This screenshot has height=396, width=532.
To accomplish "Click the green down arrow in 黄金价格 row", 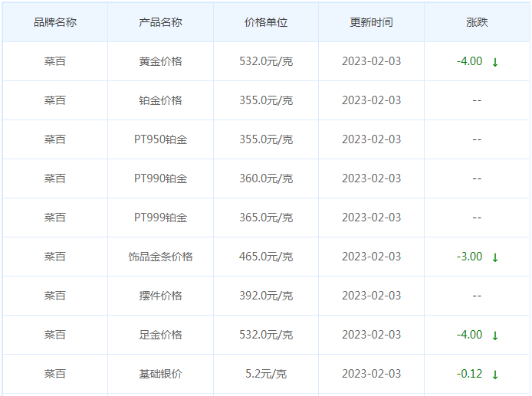I will pyautogui.click(x=494, y=62).
